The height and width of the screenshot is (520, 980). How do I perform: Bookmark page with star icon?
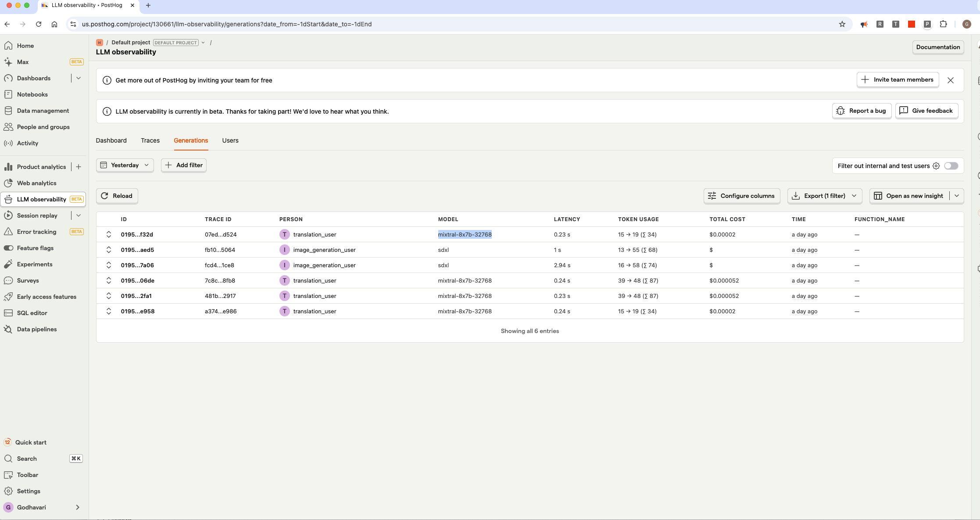[x=842, y=24]
